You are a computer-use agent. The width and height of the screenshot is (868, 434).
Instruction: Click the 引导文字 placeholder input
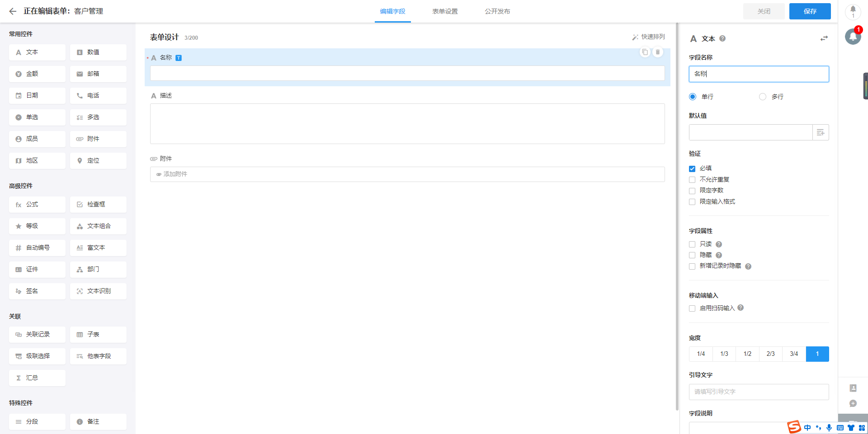pyautogui.click(x=759, y=392)
